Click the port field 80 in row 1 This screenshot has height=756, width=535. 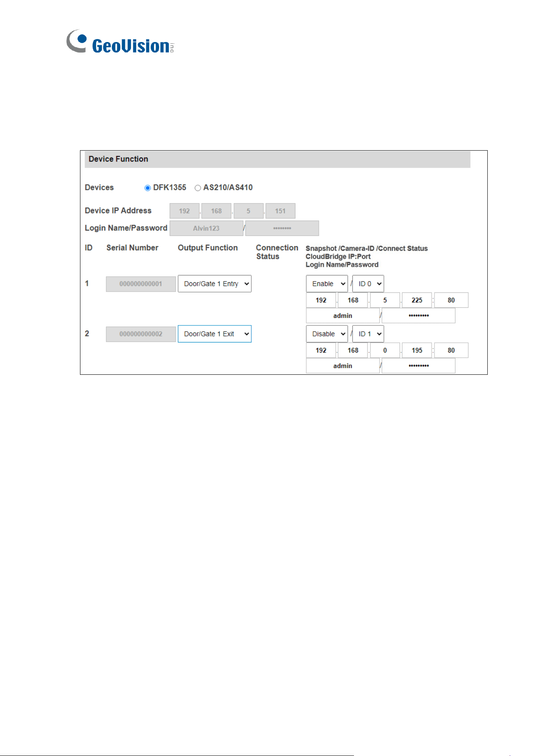[x=451, y=300]
